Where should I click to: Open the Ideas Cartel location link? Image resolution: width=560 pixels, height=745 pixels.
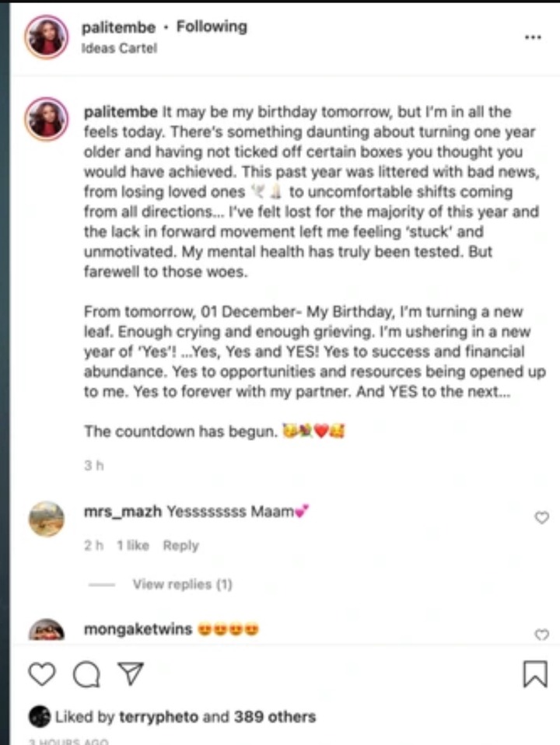119,48
